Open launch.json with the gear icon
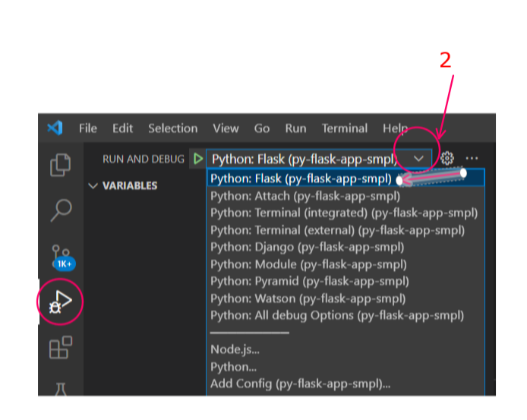The width and height of the screenshot is (527, 420). click(447, 159)
